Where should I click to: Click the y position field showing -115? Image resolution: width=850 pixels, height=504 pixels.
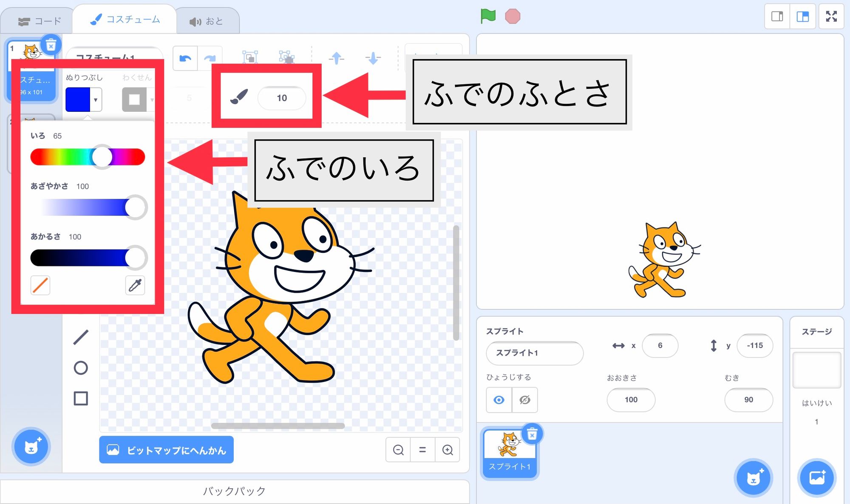755,345
